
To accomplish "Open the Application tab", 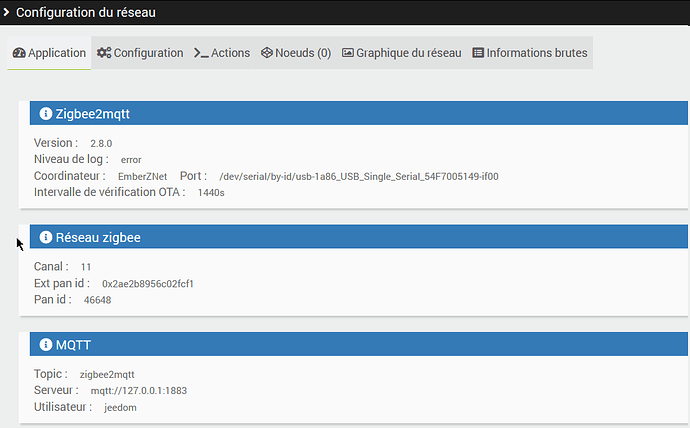I will tap(50, 53).
